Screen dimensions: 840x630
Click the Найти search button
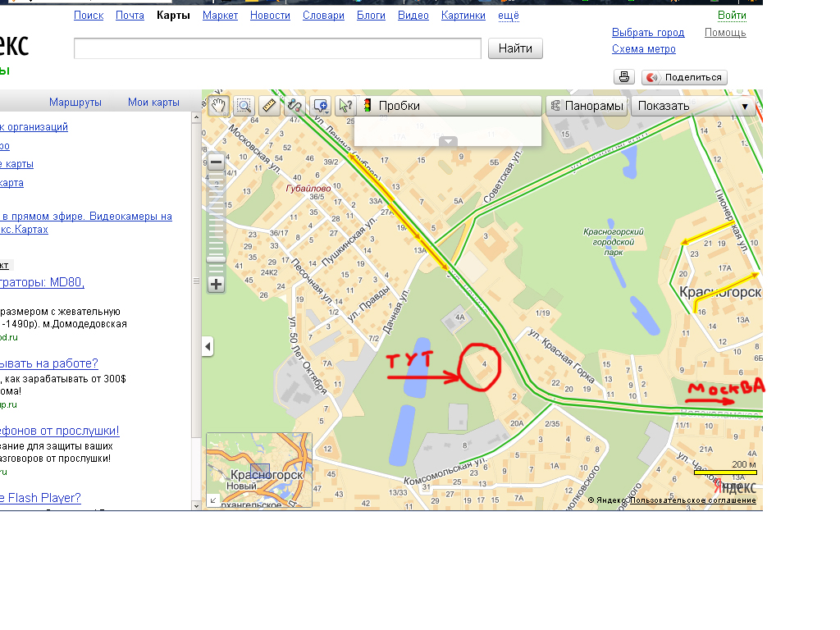tap(515, 48)
